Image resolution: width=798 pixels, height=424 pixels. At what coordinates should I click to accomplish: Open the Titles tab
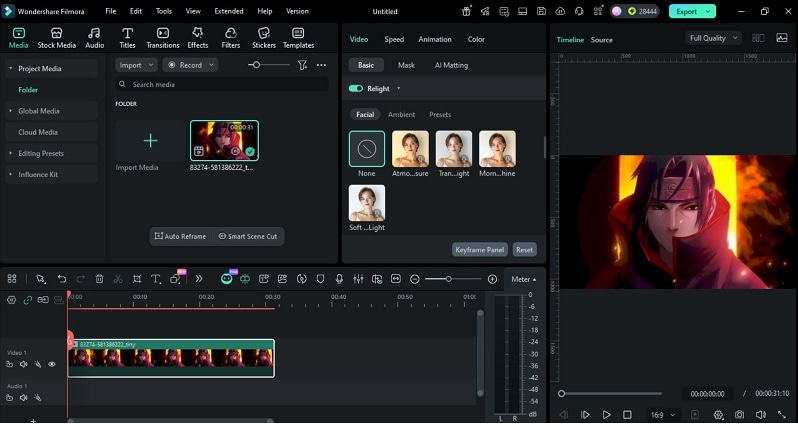[x=127, y=38]
